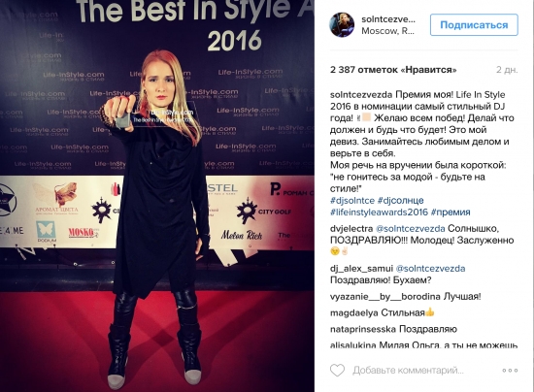This screenshot has width=534, height=392.
Task: Open the Moscow location link
Action: (x=387, y=31)
